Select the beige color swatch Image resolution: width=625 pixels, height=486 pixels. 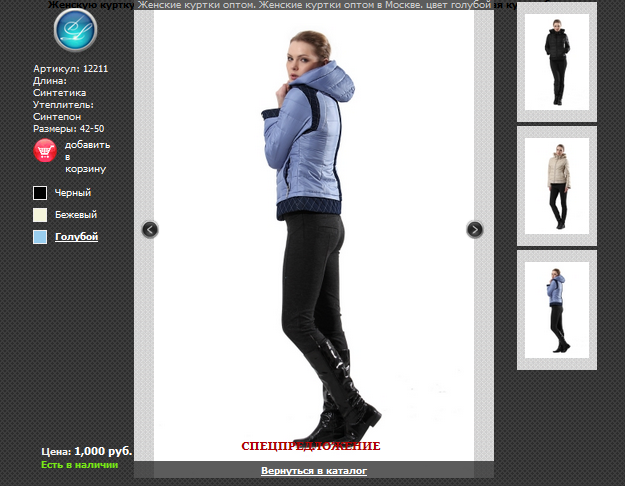[x=40, y=215]
